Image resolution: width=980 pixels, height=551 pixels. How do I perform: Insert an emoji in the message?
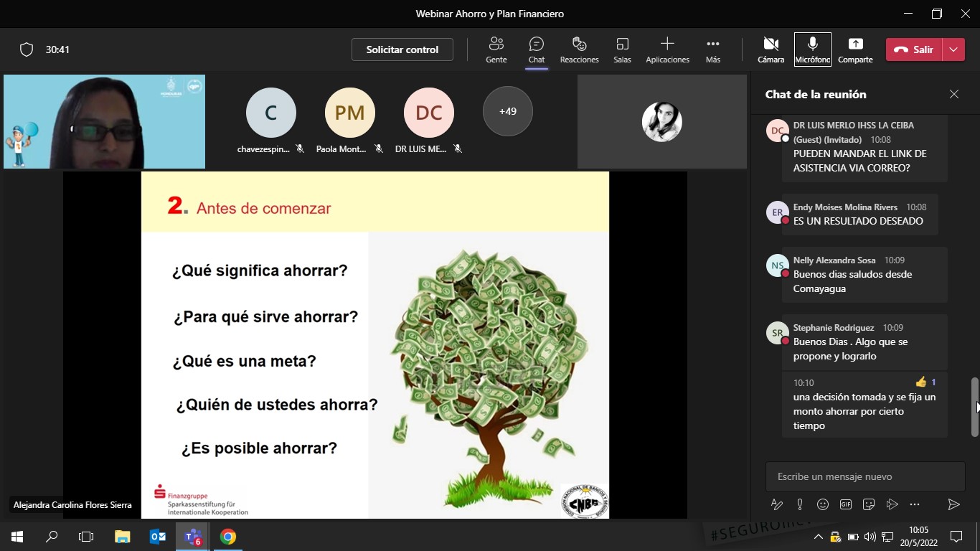coord(823,504)
